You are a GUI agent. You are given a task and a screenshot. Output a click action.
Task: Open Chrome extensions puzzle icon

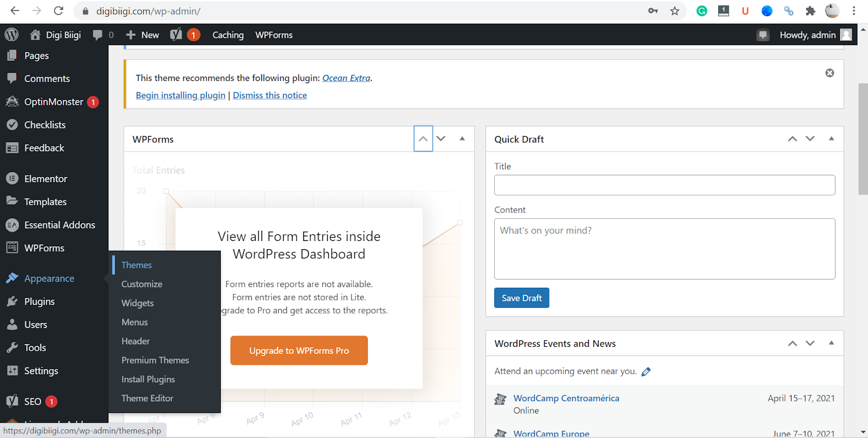[x=810, y=11]
